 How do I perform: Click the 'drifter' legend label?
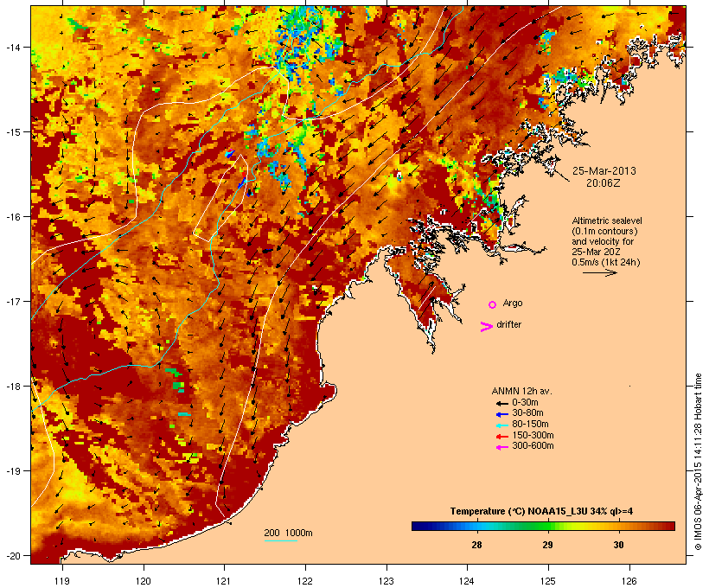[x=508, y=324]
